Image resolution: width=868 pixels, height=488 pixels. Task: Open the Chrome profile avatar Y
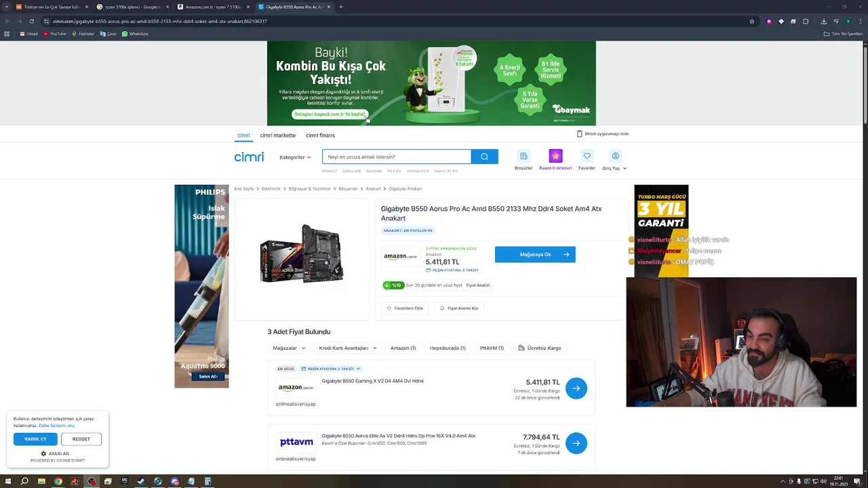pyautogui.click(x=848, y=21)
